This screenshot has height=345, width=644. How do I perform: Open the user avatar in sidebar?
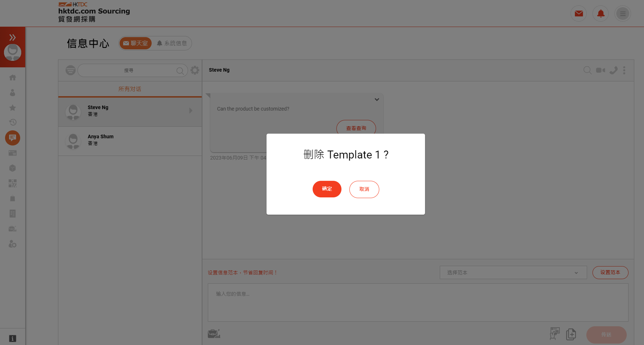point(13,53)
